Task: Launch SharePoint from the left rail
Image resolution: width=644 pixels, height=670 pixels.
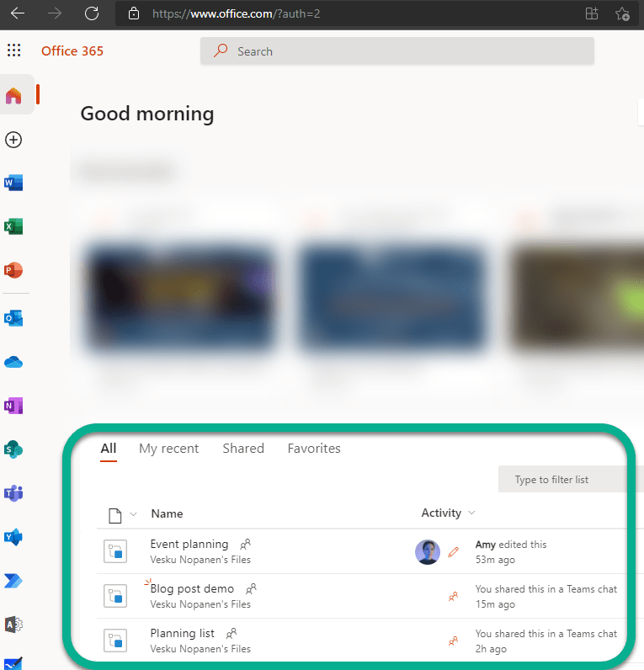Action: point(13,449)
